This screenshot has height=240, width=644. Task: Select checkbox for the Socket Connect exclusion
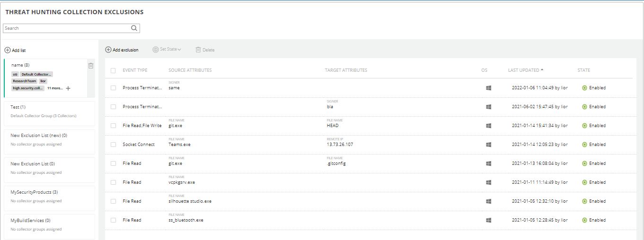[113, 145]
